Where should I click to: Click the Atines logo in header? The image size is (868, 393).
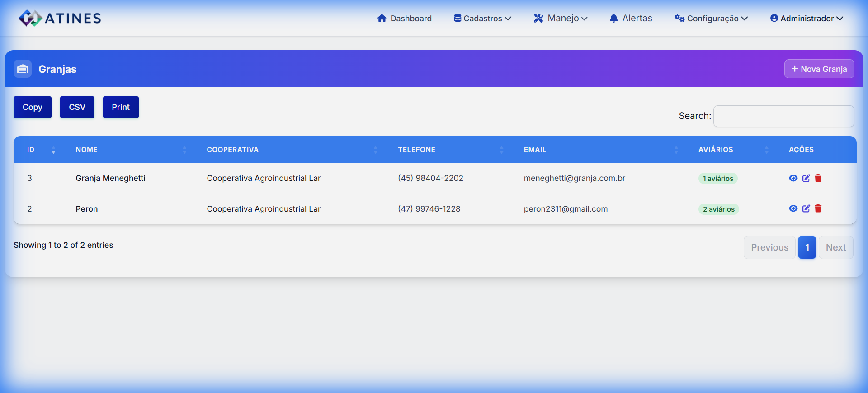60,18
